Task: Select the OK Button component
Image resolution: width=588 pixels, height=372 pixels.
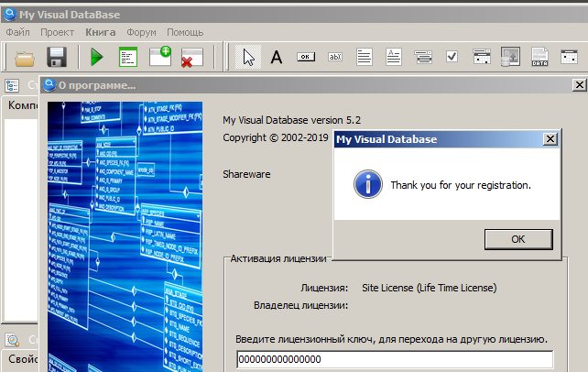Action: (x=306, y=57)
